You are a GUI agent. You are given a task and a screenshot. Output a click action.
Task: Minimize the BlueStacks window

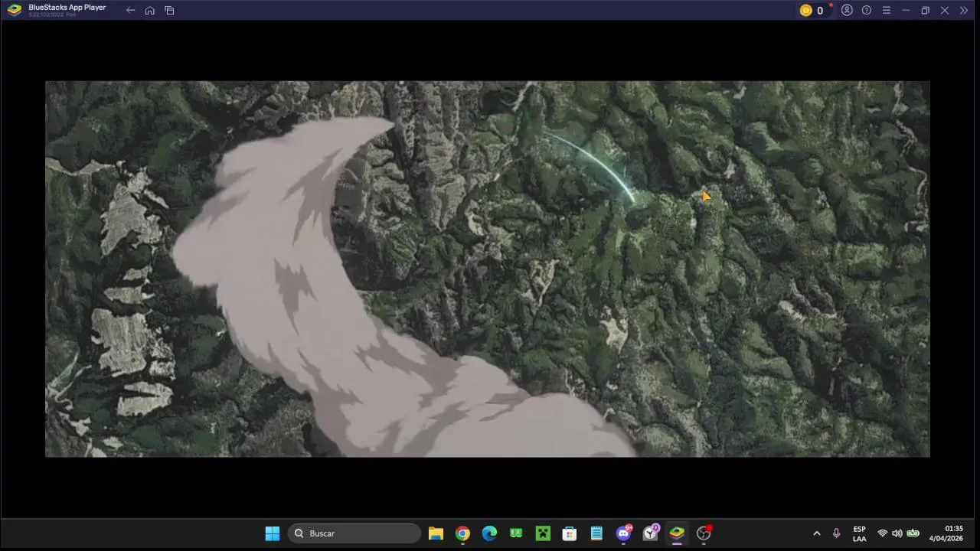coord(906,11)
